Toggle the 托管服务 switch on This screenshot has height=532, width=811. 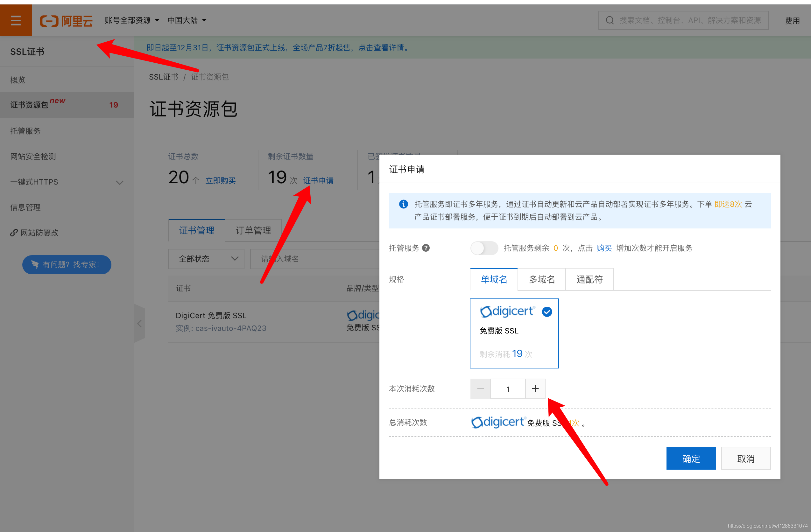tap(484, 248)
